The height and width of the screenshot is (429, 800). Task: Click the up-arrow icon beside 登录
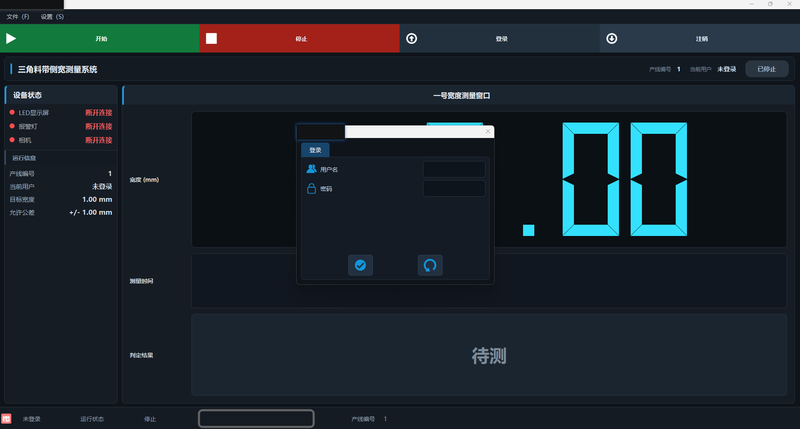tap(411, 38)
